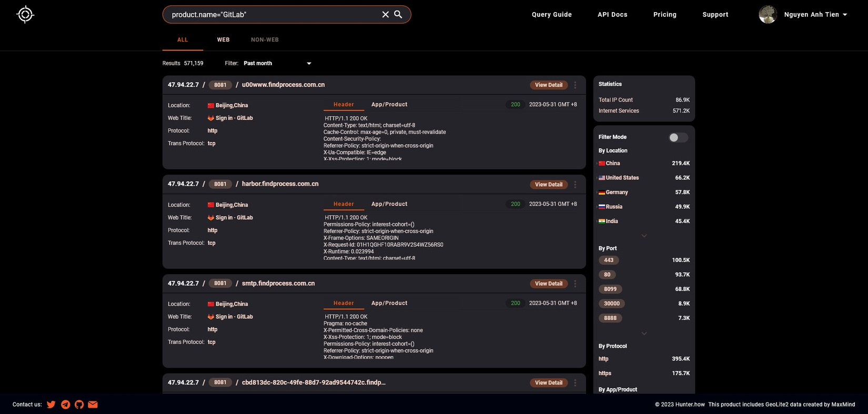
Task: Click the magnifier search icon
Action: [x=398, y=15]
